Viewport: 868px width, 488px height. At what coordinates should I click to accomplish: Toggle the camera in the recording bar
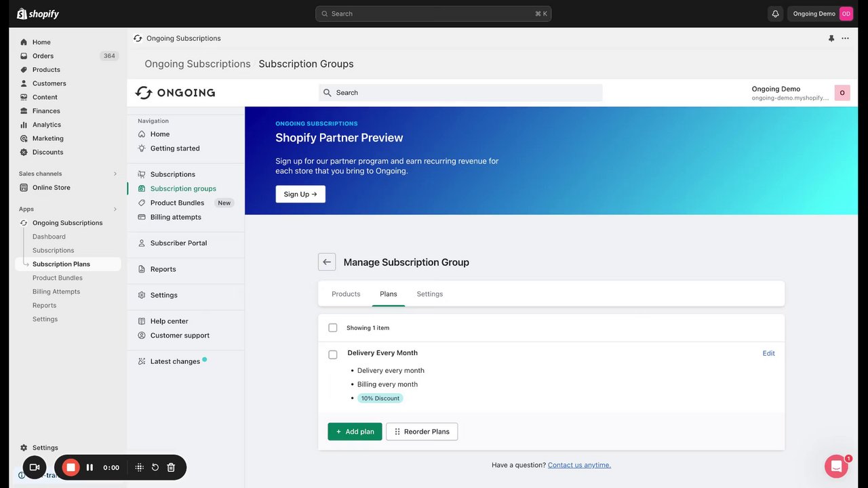35,467
